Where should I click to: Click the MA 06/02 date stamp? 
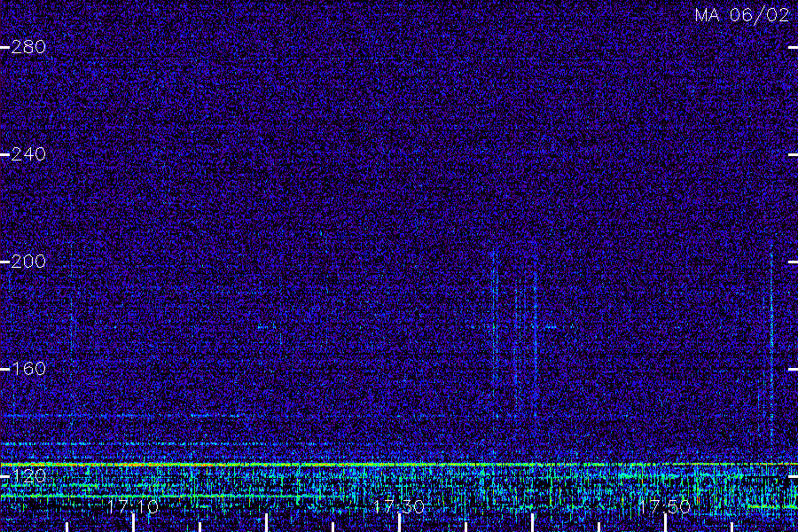[742, 15]
